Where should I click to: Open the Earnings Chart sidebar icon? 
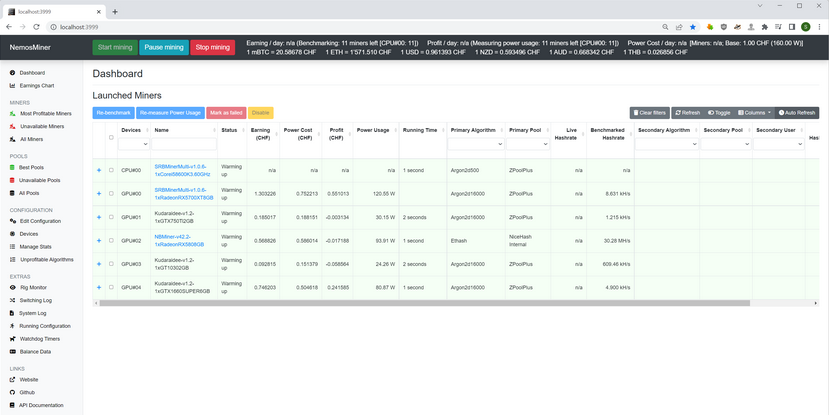[x=12, y=86]
